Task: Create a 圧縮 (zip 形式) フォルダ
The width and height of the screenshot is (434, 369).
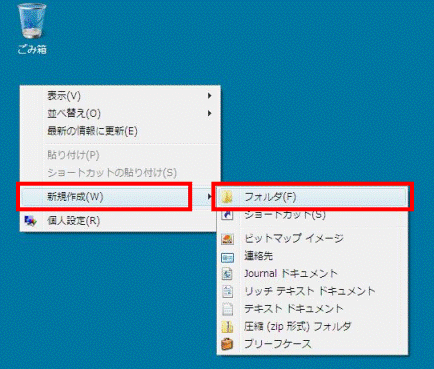Action: 312,327
